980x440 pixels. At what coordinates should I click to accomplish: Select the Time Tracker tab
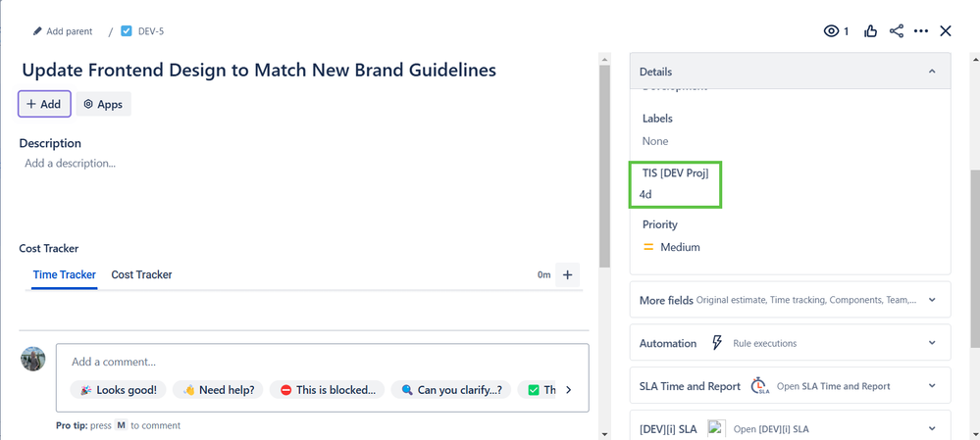[65, 275]
